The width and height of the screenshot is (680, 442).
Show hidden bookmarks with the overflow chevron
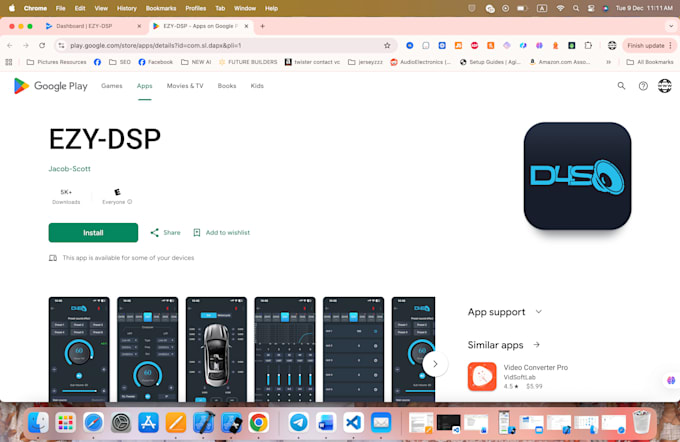pos(608,62)
